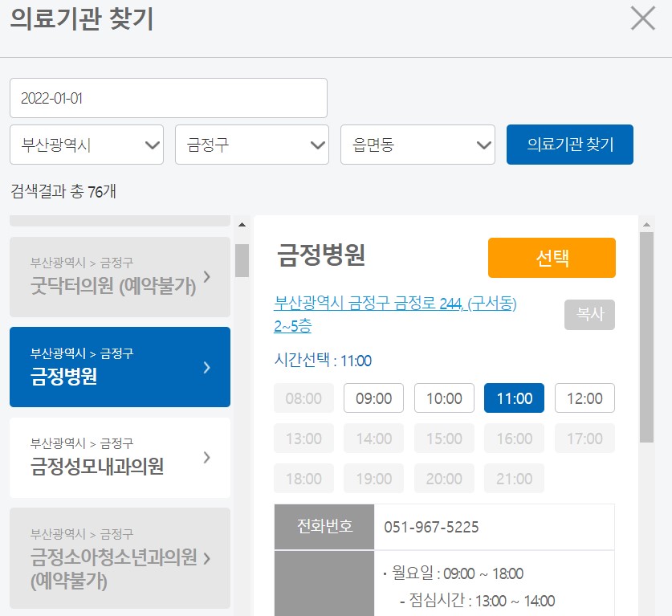Viewport: 672px width, 616px height.
Task: Click chevron arrow on 금정성모내과의원 card
Action: point(207,458)
